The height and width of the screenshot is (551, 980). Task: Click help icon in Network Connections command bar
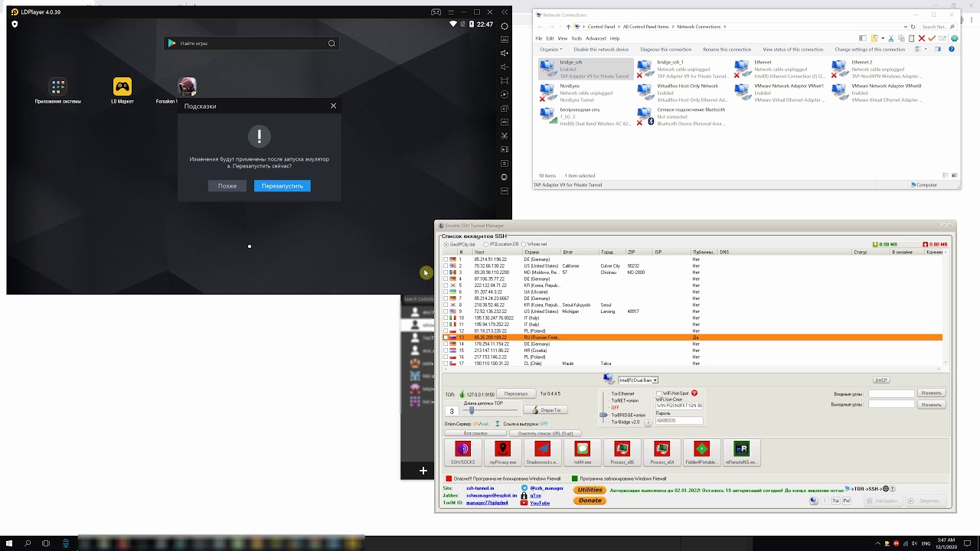(952, 49)
